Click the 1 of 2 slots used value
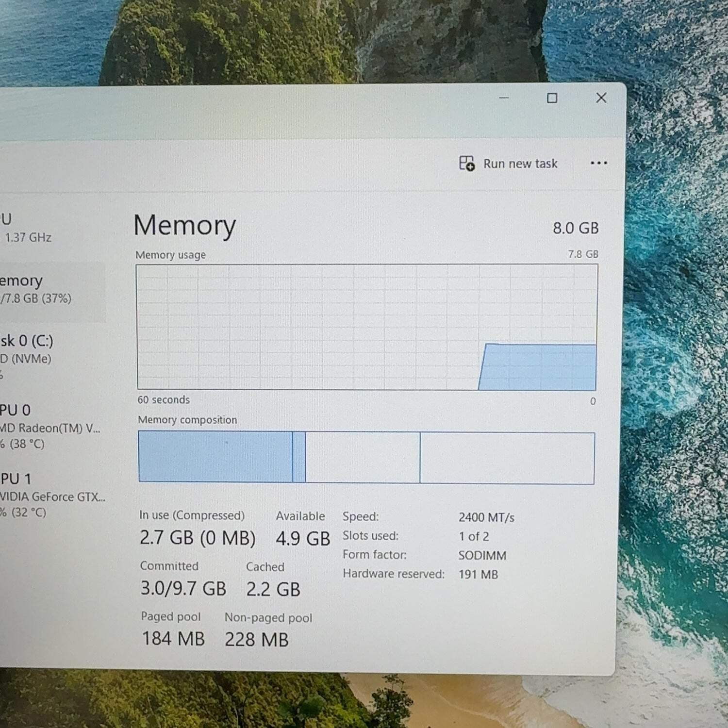This screenshot has width=728, height=728. tap(474, 536)
